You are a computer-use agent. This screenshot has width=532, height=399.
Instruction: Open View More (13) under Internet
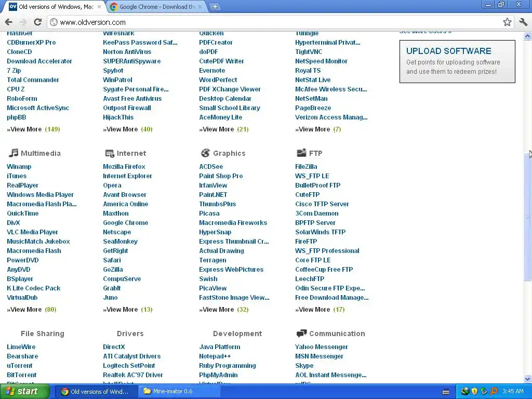(x=128, y=310)
